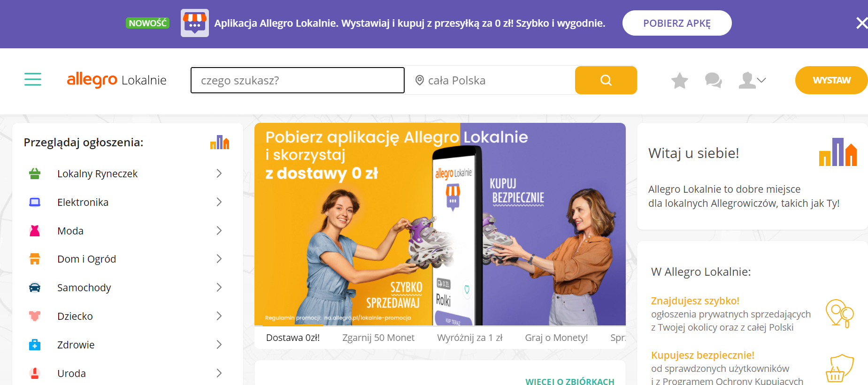The height and width of the screenshot is (385, 868).
Task: Expand the Moda category arrow
Action: coord(219,231)
